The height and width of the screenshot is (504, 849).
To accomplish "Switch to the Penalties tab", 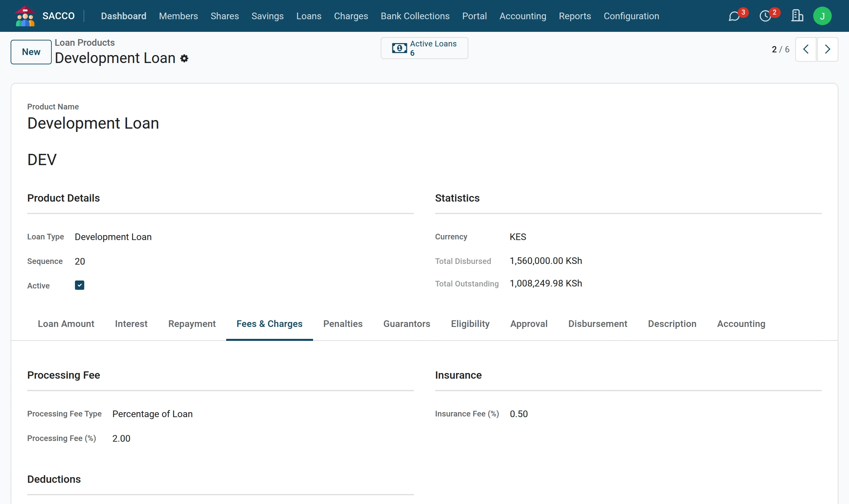I will [343, 324].
